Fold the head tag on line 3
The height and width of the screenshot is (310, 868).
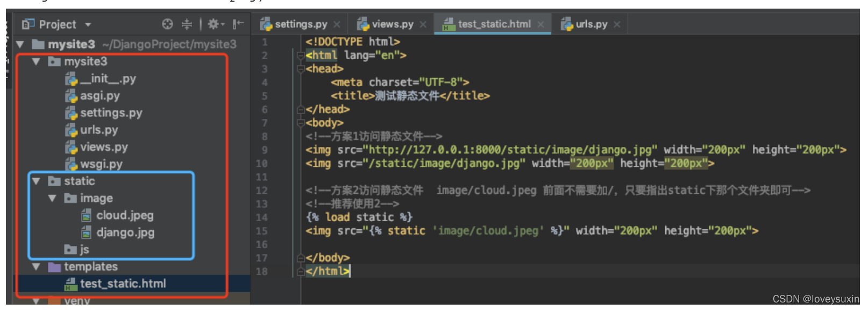(x=301, y=69)
